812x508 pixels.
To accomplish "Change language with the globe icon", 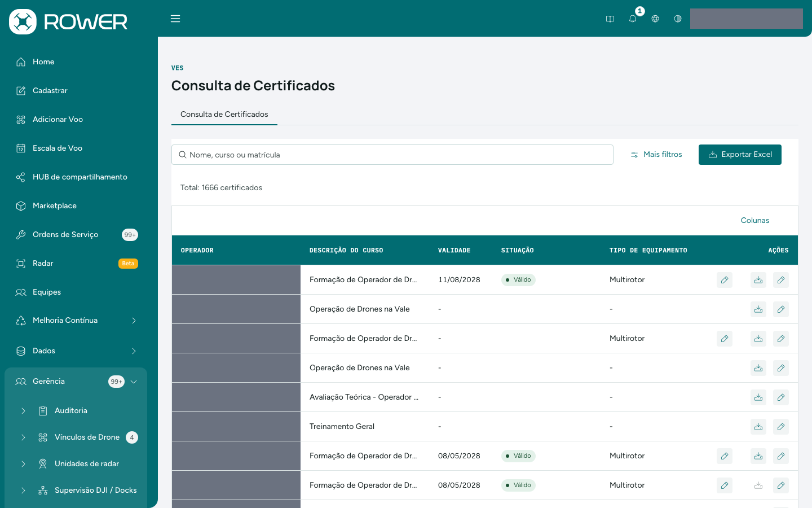I will pos(655,19).
